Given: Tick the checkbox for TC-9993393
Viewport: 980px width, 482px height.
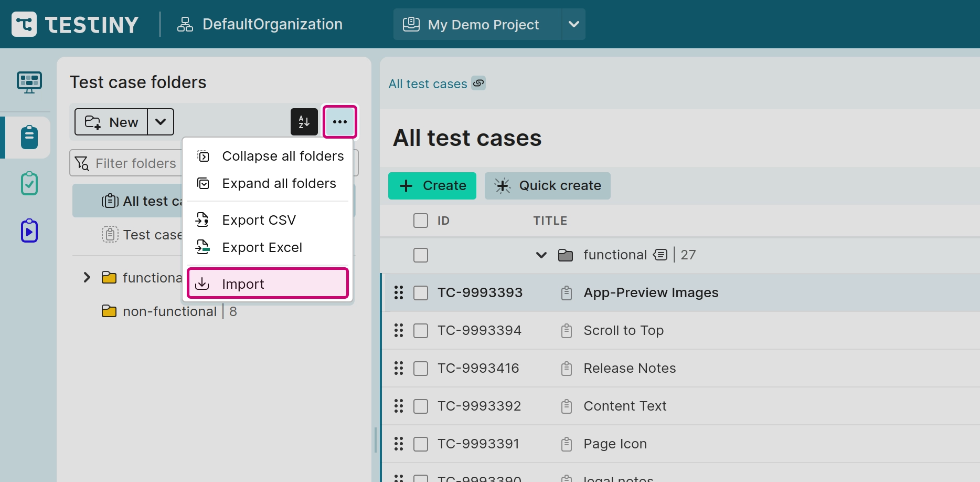Looking at the screenshot, I should coord(421,292).
